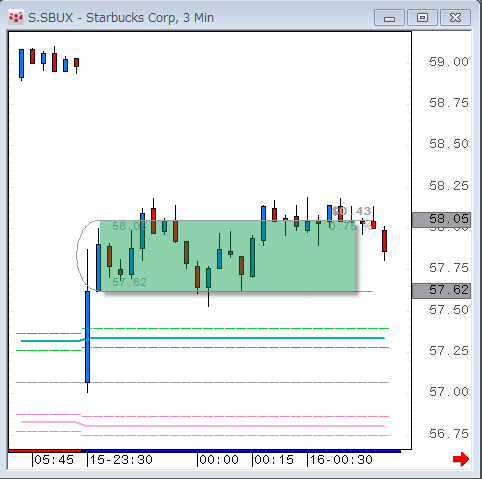
Task: Click the chart app icon in title bar
Action: pos(16,17)
